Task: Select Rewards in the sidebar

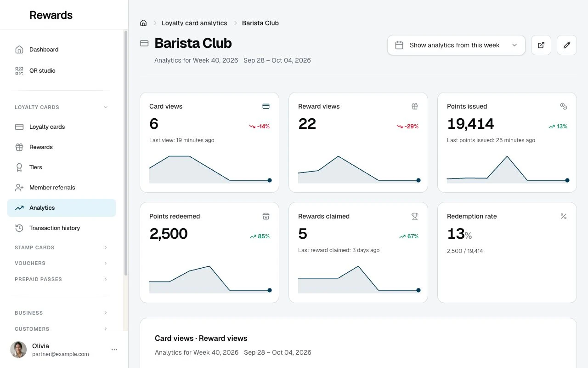Action: tap(62, 147)
